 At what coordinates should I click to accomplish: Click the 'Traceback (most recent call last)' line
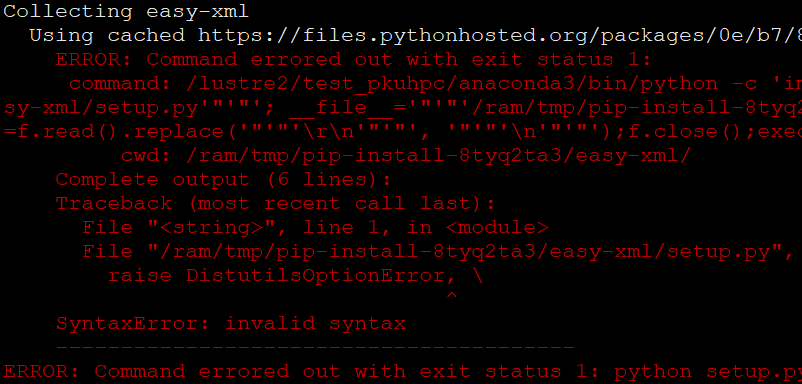[276, 204]
